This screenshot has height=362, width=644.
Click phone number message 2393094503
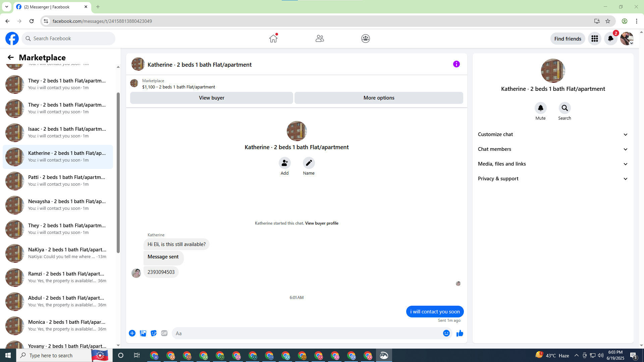[161, 272]
